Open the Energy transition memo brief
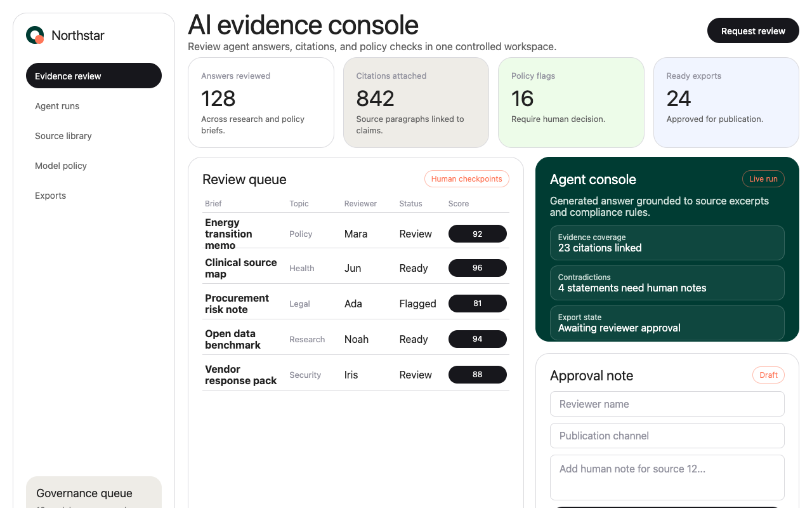This screenshot has height=508, width=812. tap(228, 234)
